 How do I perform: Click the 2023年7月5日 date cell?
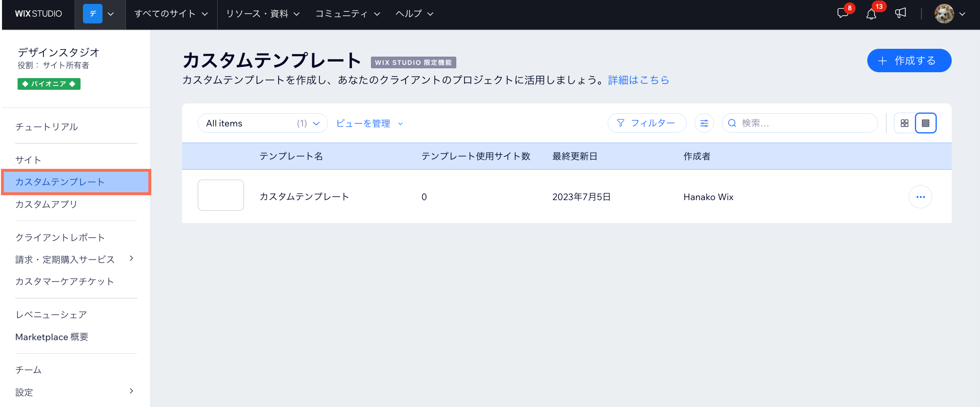pos(581,197)
